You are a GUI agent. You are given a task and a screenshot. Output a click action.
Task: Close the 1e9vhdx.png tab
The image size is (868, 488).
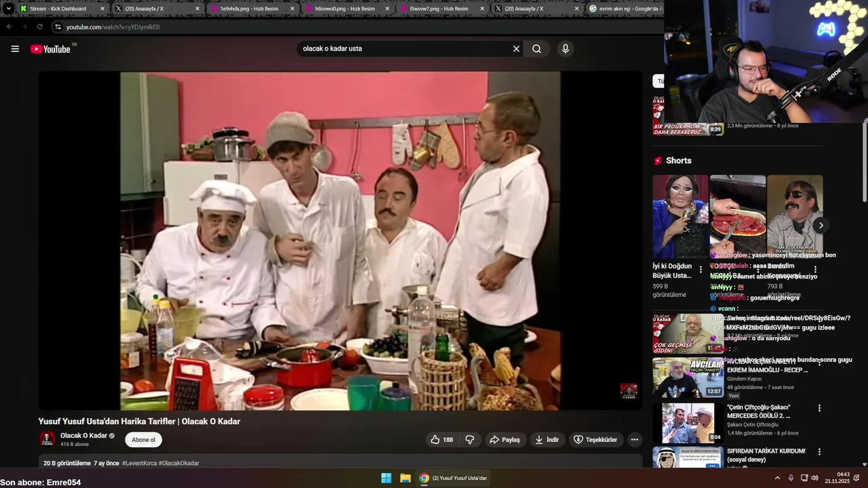coord(292,9)
